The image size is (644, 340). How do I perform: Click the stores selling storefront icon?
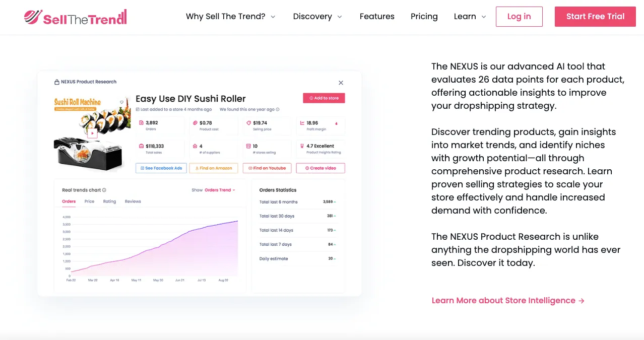pyautogui.click(x=248, y=146)
